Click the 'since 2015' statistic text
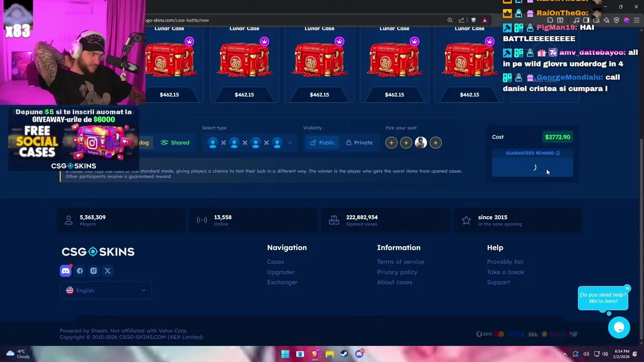This screenshot has height=362, width=644. pos(493,217)
